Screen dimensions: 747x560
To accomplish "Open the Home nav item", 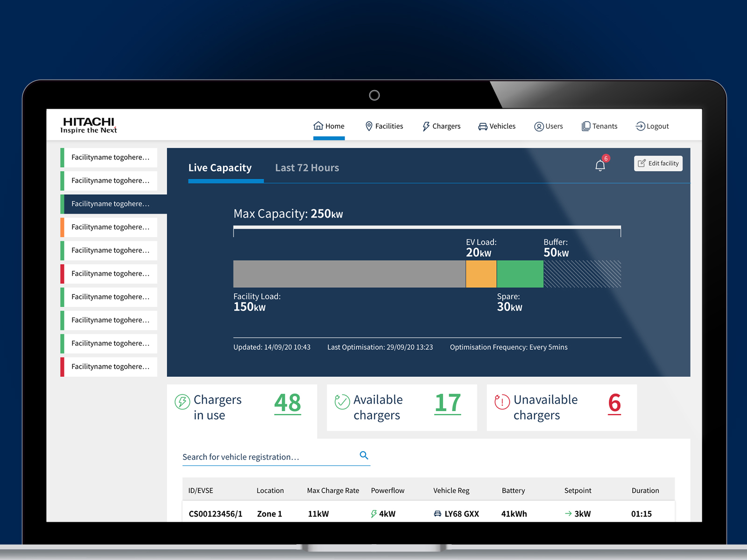I will pos(329,126).
